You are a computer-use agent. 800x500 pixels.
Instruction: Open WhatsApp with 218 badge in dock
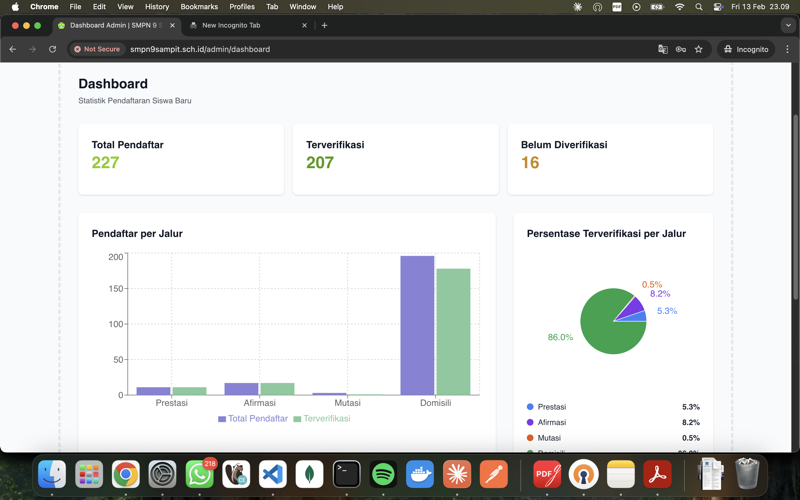[x=199, y=474]
